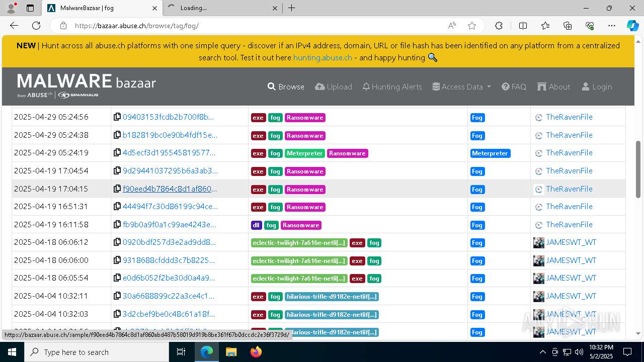Click page vertical scrollbar thumb
The width and height of the screenshot is (644, 362).
pos(638,168)
